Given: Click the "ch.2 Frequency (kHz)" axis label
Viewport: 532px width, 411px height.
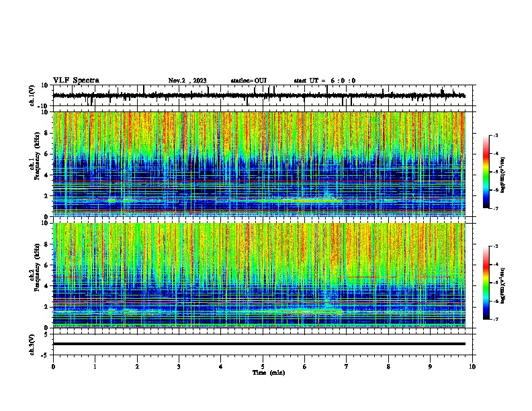Looking at the screenshot, I should coord(35,267).
